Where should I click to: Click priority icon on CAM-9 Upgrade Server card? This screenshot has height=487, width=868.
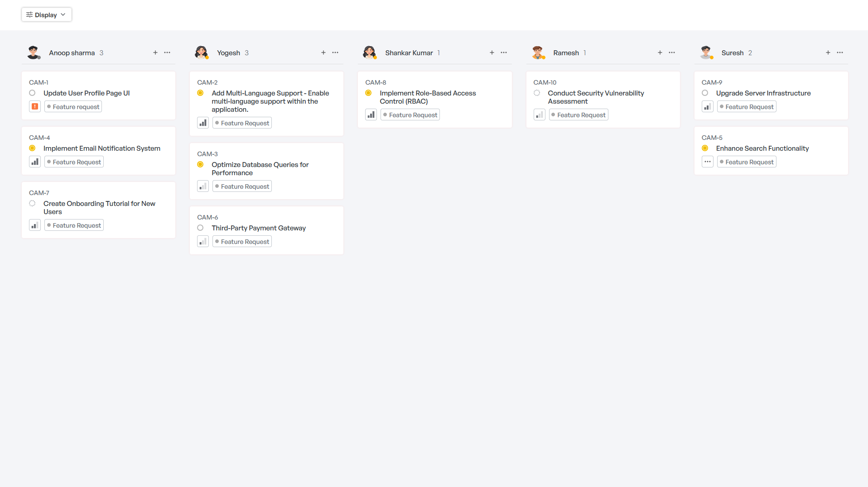(x=707, y=106)
